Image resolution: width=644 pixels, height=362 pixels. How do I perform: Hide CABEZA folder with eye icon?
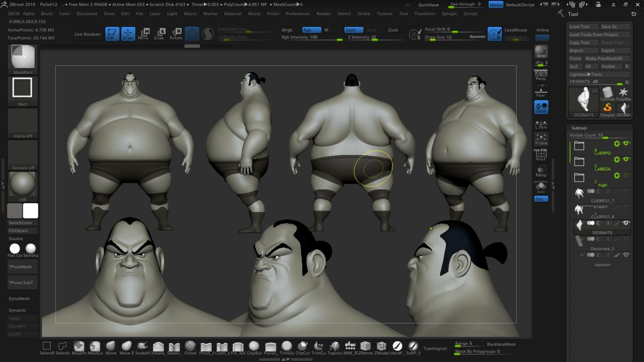pyautogui.click(x=626, y=159)
